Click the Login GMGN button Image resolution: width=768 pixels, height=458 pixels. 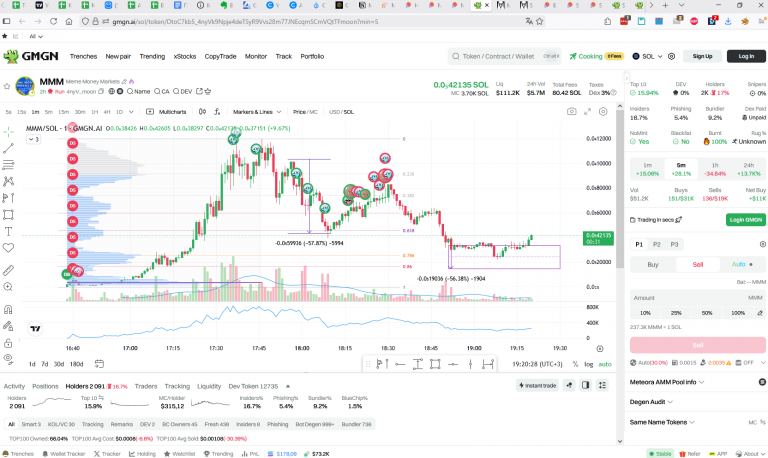coord(745,219)
